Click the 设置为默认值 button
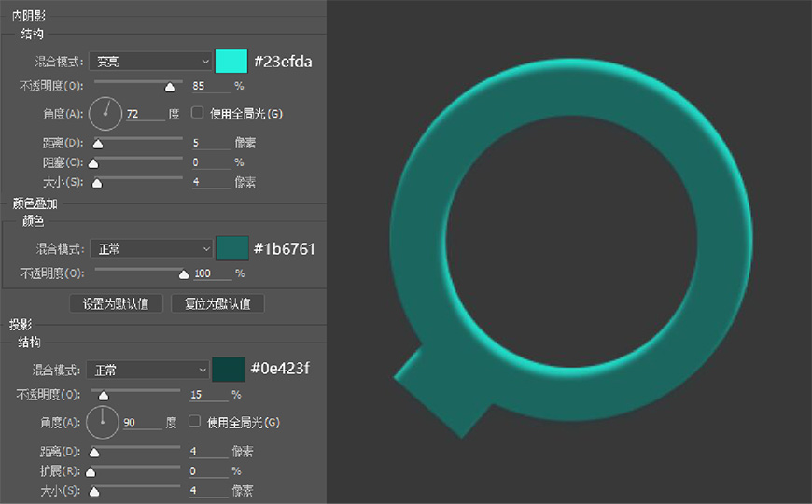This screenshot has width=812, height=504. coord(117,304)
